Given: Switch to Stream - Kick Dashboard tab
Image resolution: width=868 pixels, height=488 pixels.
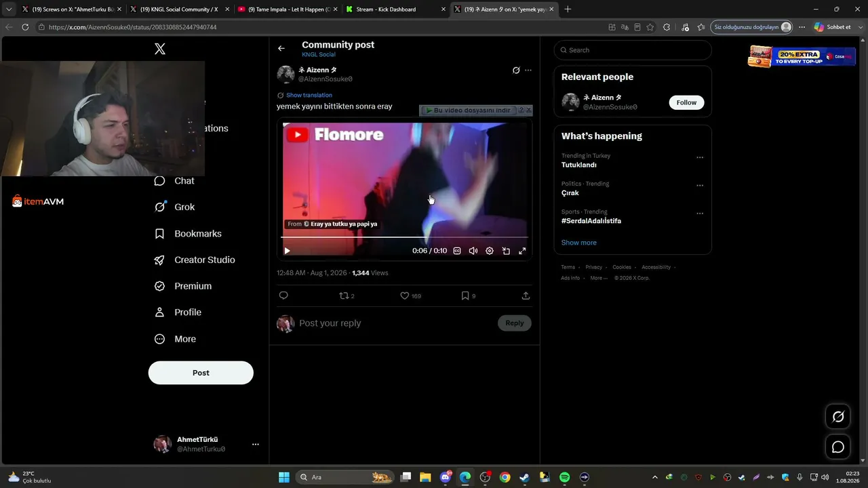Looking at the screenshot, I should (x=395, y=9).
